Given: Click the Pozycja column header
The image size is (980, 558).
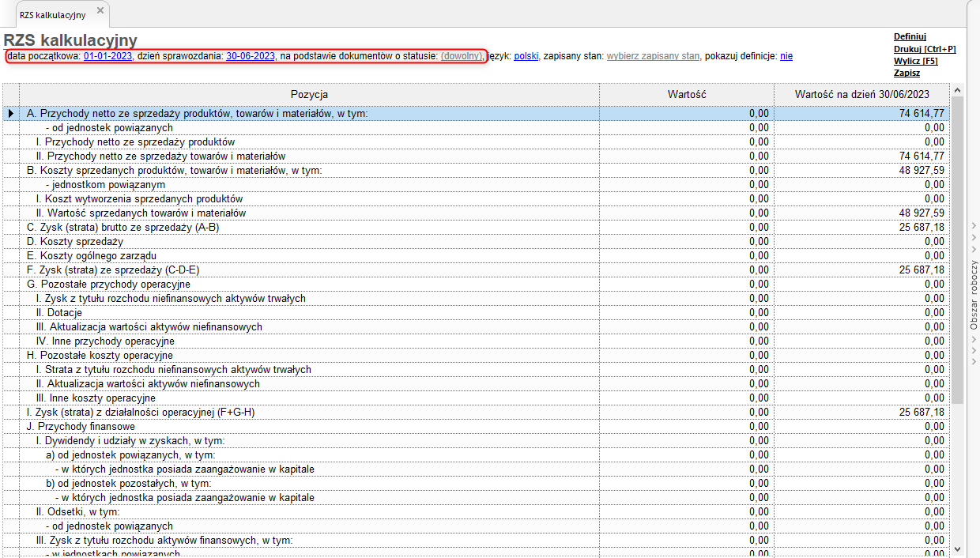Looking at the screenshot, I should (x=309, y=94).
